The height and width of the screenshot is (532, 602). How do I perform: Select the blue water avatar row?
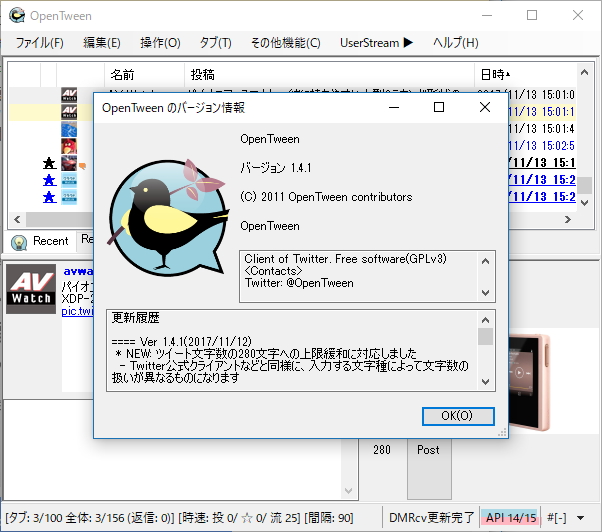coord(69,129)
